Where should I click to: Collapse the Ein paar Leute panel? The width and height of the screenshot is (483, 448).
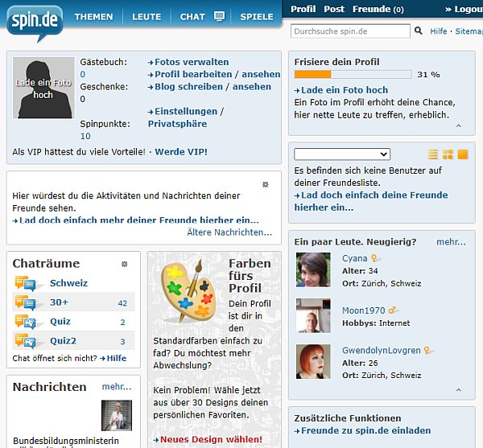coord(458,390)
